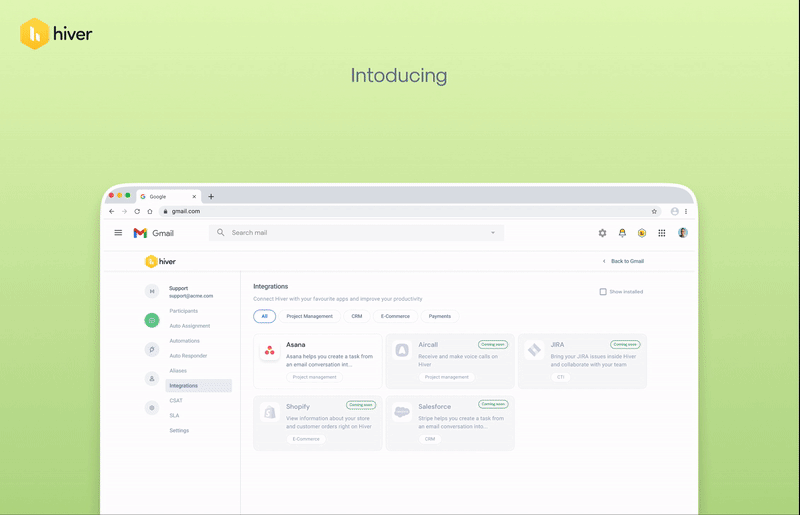Screen dimensions: 800x515
Task: Open Aliases settings
Action: pyautogui.click(x=178, y=371)
